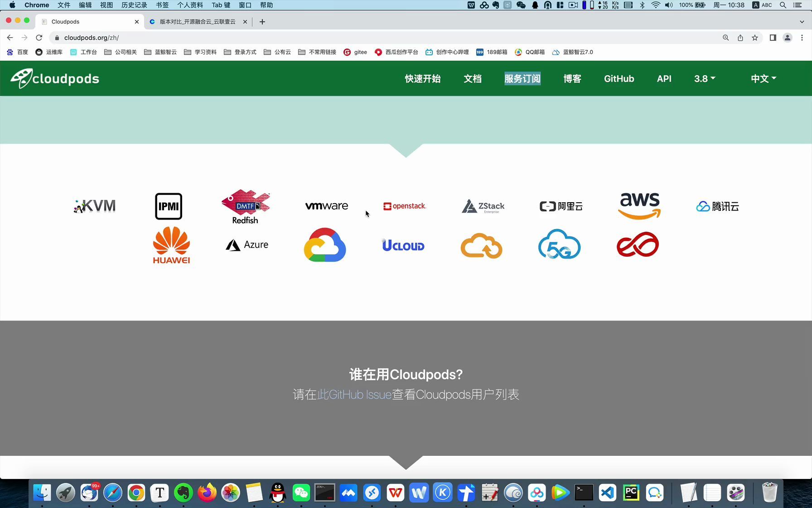Select the Cloudpods browser tab
The height and width of the screenshot is (508, 812).
tap(90, 22)
